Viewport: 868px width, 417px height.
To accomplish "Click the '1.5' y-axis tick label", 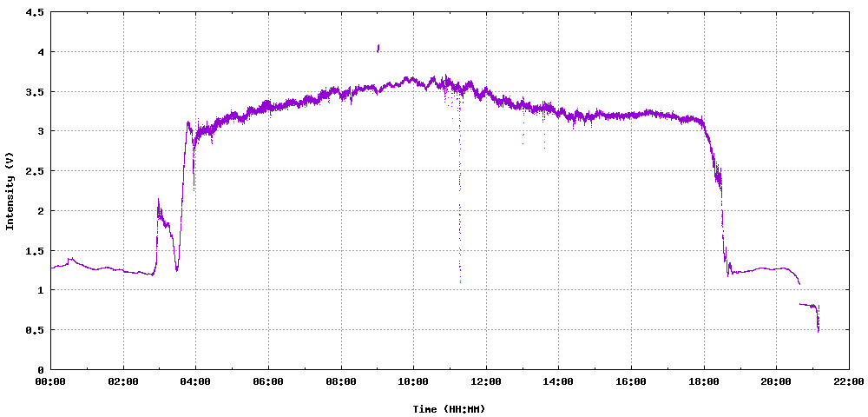I will (35, 250).
